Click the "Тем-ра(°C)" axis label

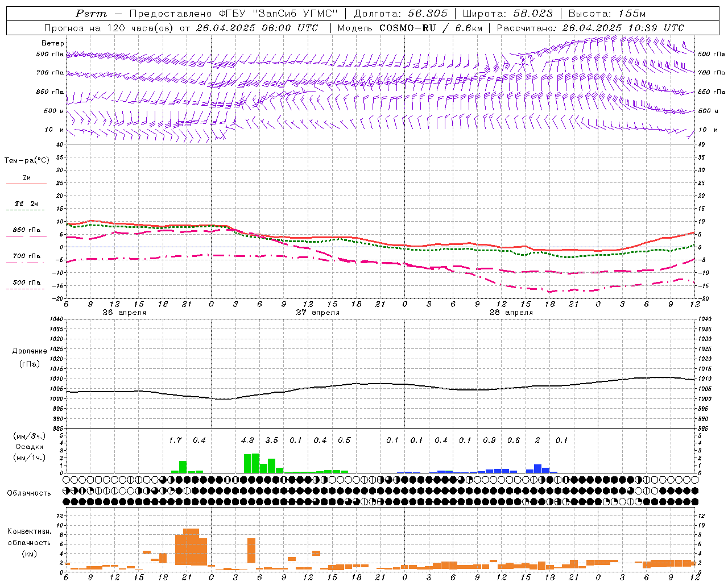pos(27,161)
